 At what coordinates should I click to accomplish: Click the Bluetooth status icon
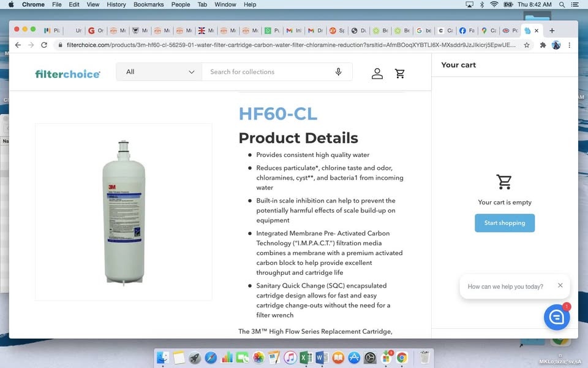pyautogui.click(x=482, y=4)
